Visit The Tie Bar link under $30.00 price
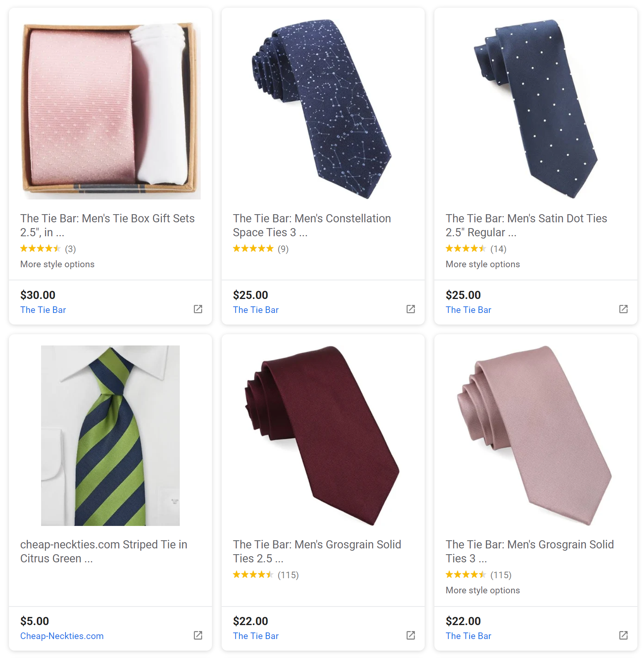The width and height of the screenshot is (644, 658). pos(43,310)
